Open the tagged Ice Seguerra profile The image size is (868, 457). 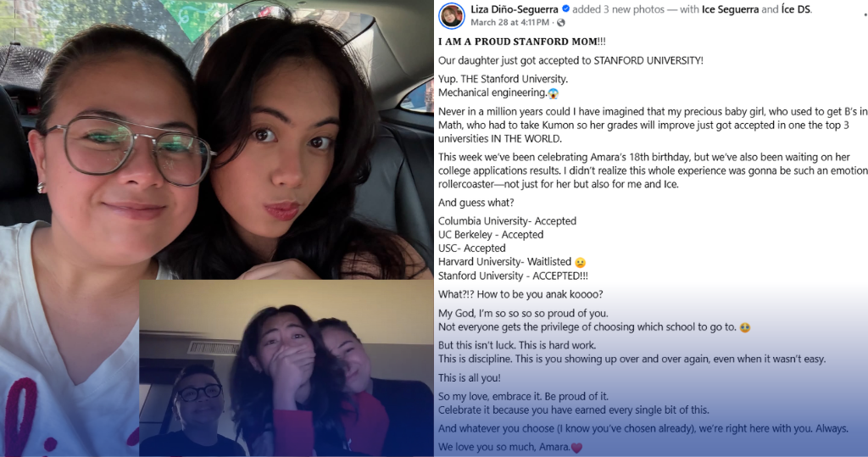pyautogui.click(x=730, y=8)
